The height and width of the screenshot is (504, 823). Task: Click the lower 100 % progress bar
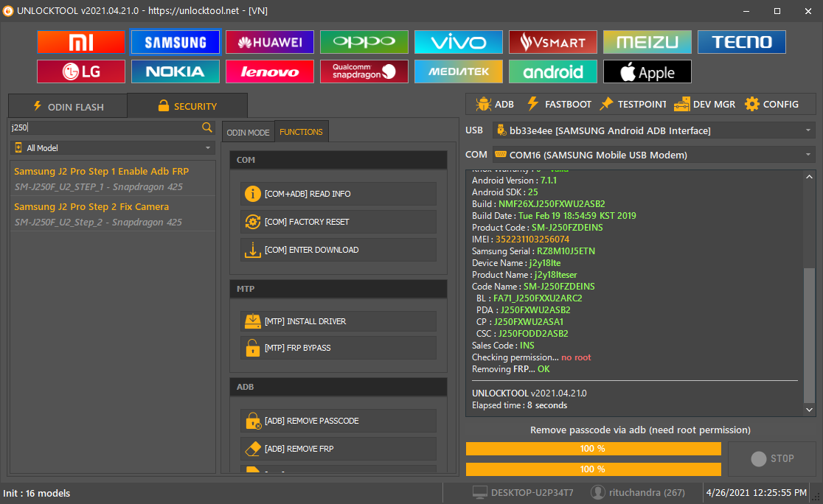(x=593, y=469)
